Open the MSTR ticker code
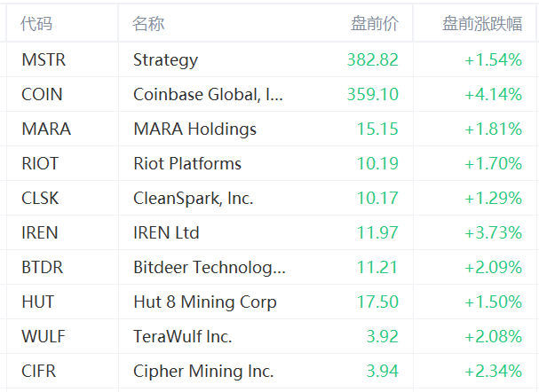Viewport: 539px width, 392px height. [44, 60]
